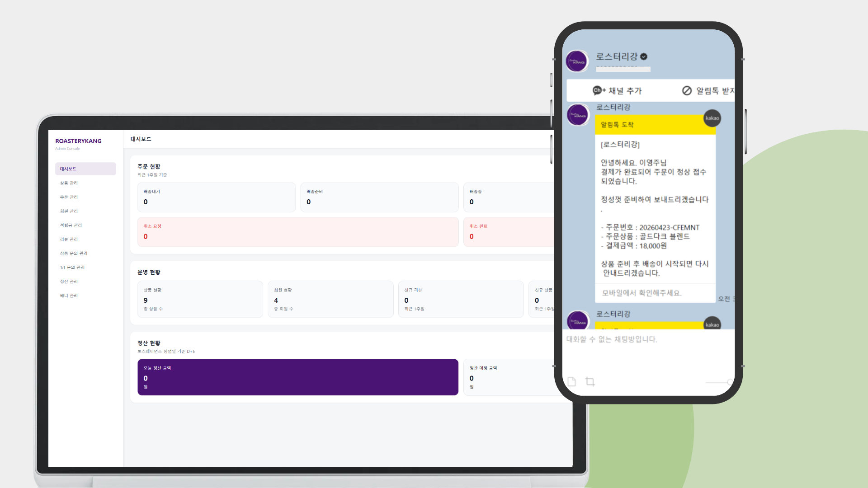Click the 상품 현황 card
Viewport: 868px width, 488px height.
point(200,299)
